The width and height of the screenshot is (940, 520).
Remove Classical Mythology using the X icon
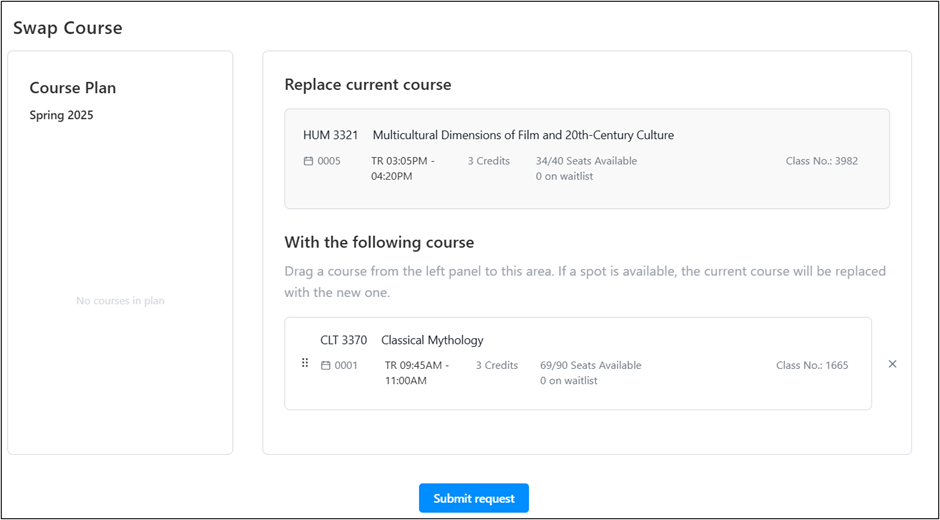point(892,364)
